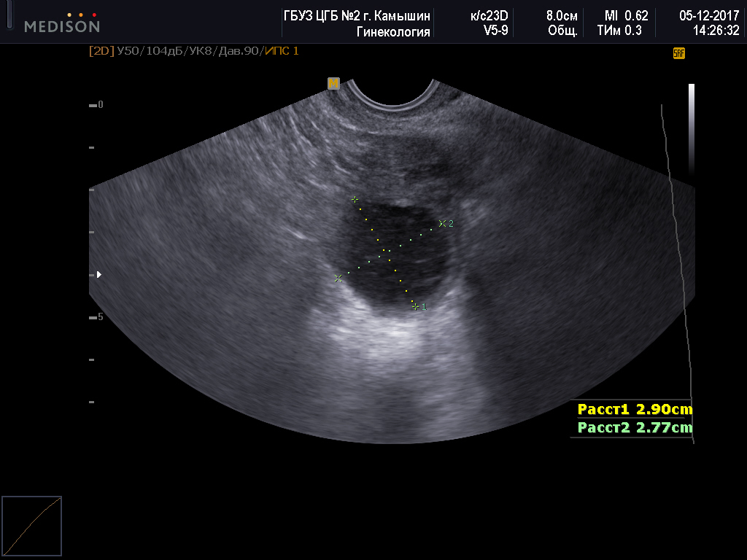Click the depth scale 5 marker
This screenshot has height=560, width=747.
pyautogui.click(x=96, y=317)
